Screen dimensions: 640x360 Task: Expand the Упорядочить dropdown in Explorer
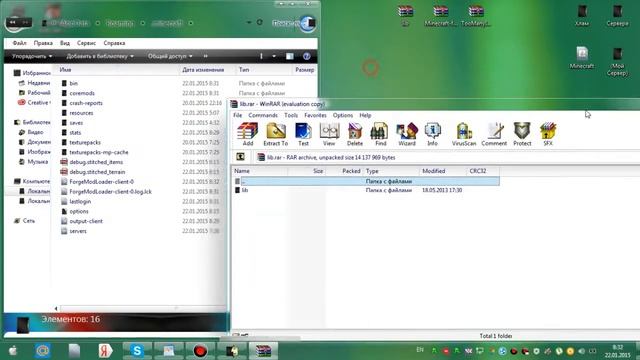tap(32, 56)
